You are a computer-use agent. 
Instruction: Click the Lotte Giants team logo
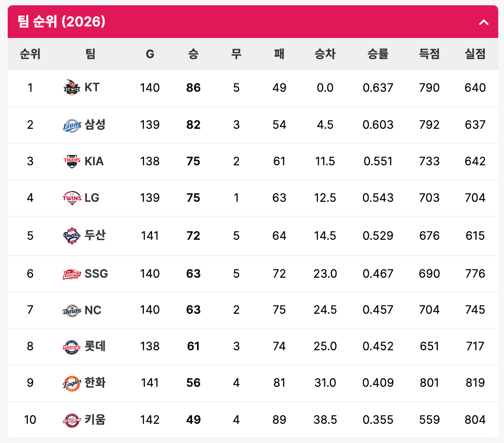point(72,346)
